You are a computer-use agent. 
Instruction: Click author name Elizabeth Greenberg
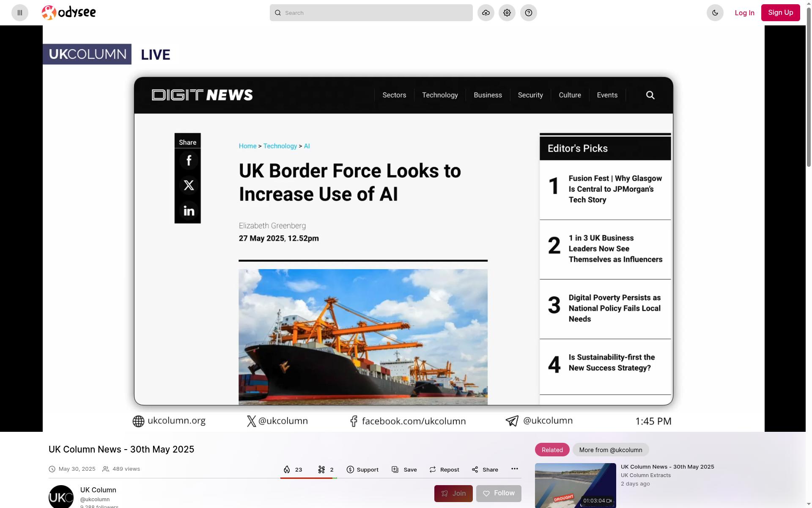[272, 226]
